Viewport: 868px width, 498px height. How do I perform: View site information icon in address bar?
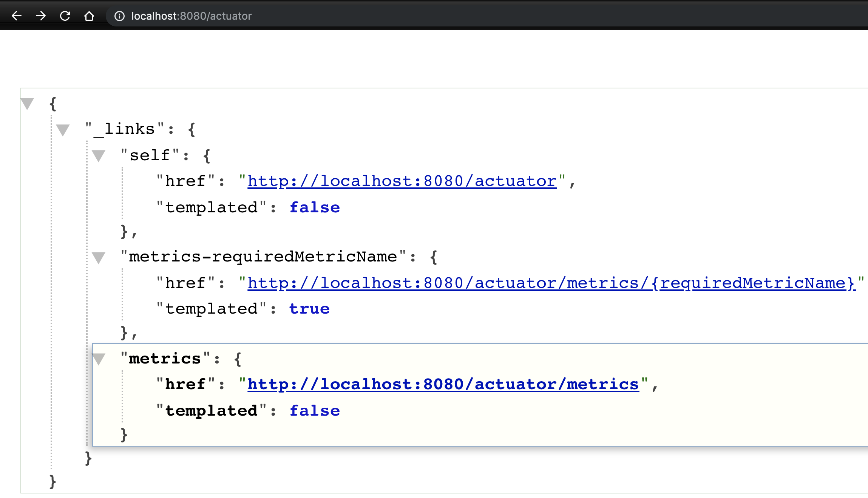click(119, 16)
